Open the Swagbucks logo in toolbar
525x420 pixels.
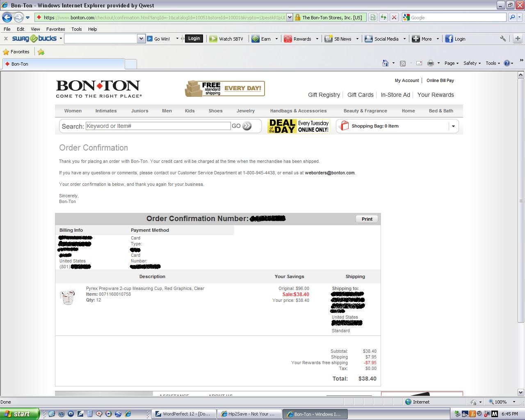34,39
